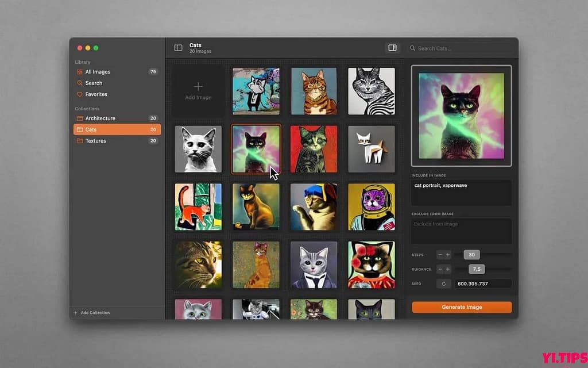This screenshot has height=368, width=588.
Task: Toggle the left sidebar visibility icon
Action: (x=178, y=48)
